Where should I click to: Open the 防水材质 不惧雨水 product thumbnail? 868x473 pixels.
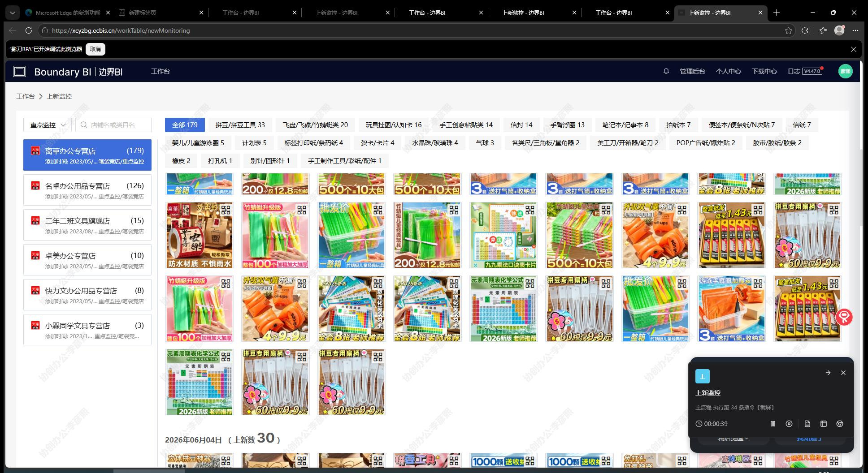pos(200,235)
